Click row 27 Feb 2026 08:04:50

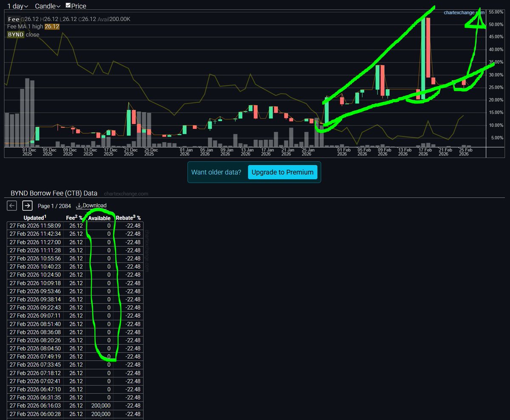coord(75,348)
